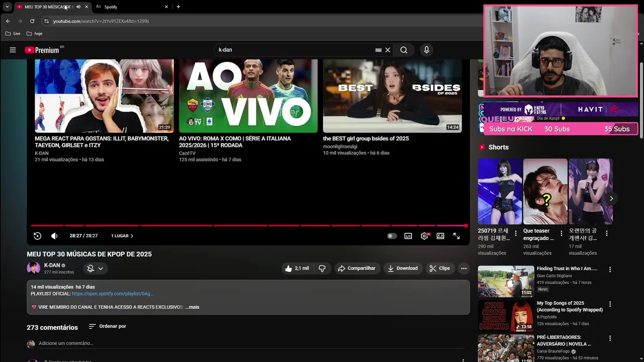The height and width of the screenshot is (362, 644).
Task: Toggle subtitles in the player
Action: pos(408,236)
